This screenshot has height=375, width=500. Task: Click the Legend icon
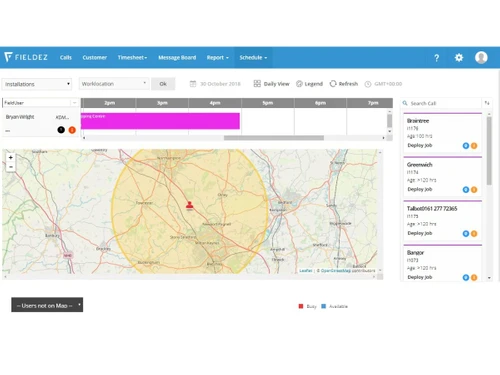(299, 84)
